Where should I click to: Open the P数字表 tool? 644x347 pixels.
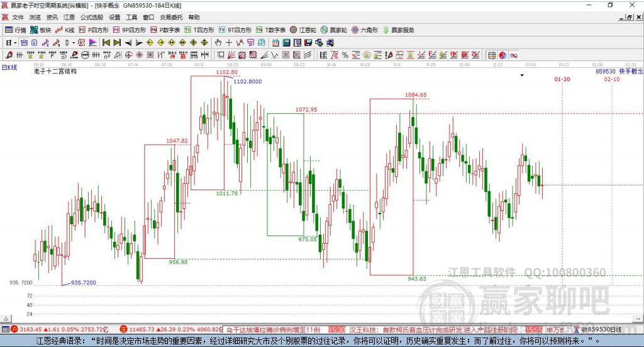tap(165, 30)
